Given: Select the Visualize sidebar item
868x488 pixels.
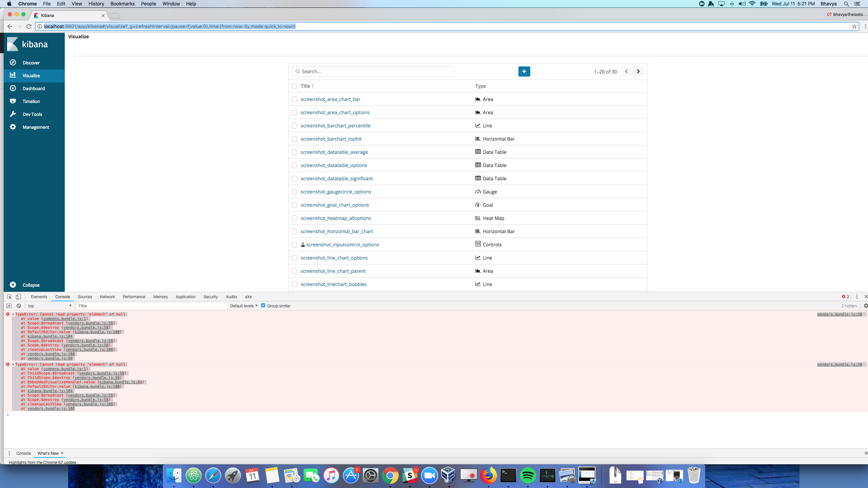Looking at the screenshot, I should pyautogui.click(x=34, y=76).
